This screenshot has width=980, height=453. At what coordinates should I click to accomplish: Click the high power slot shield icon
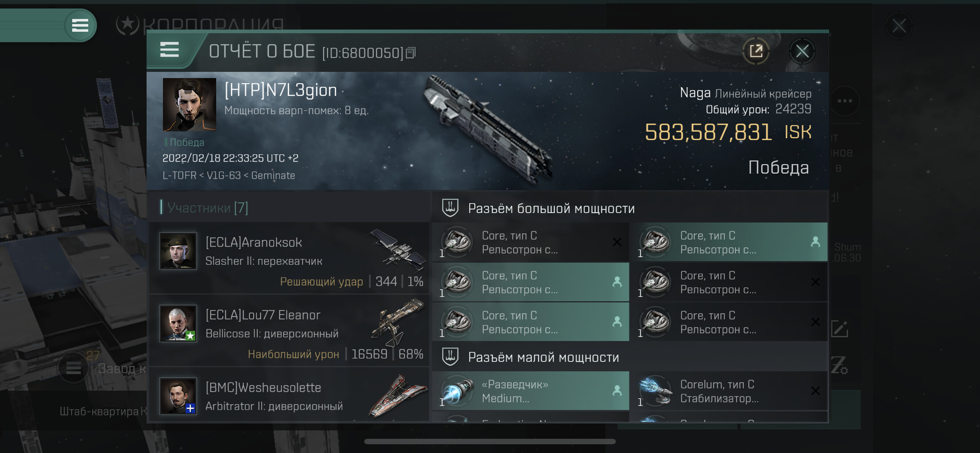tap(450, 208)
